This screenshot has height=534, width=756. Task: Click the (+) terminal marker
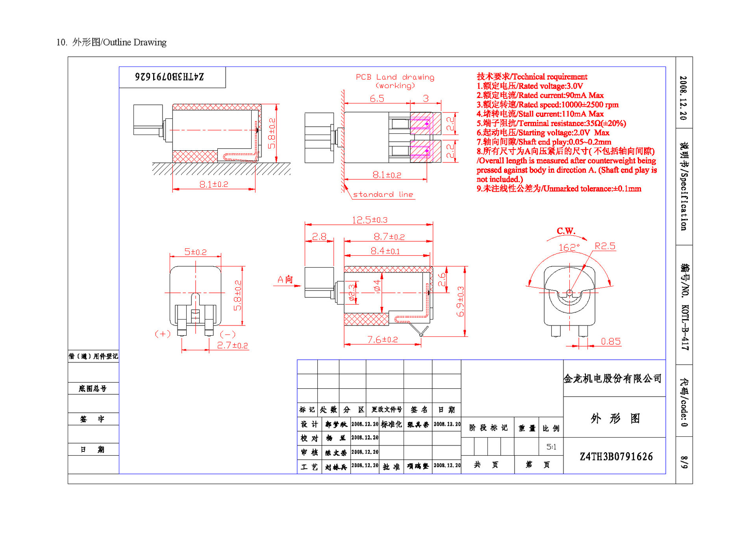point(163,334)
